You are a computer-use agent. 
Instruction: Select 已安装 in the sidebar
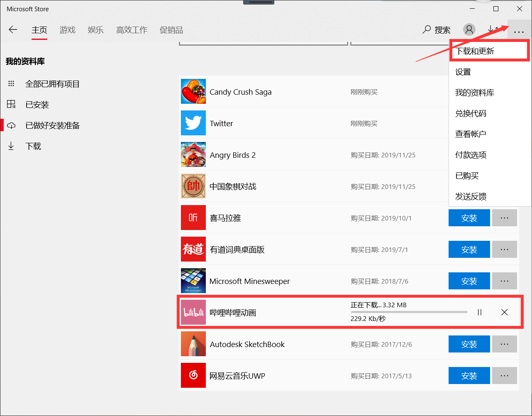tap(37, 105)
